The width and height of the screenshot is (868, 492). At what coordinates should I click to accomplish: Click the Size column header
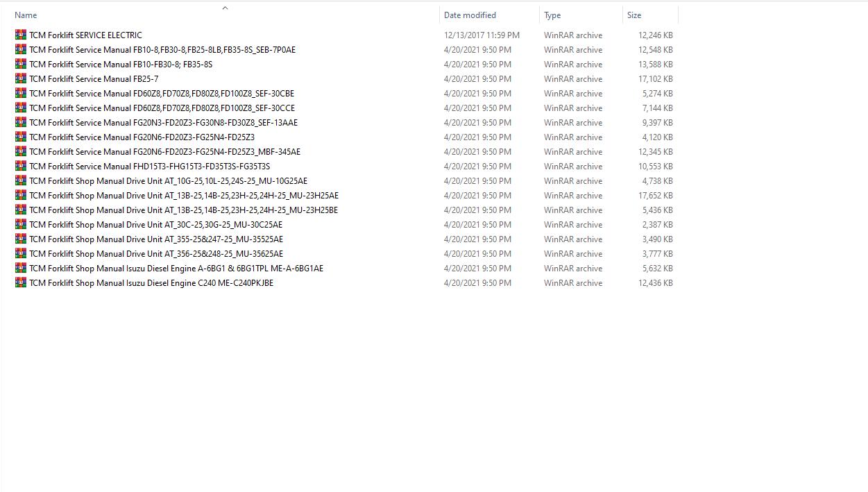point(634,15)
